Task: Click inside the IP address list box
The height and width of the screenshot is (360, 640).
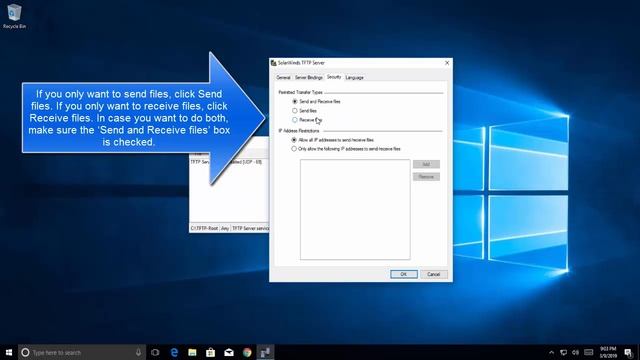Action: tap(355, 209)
